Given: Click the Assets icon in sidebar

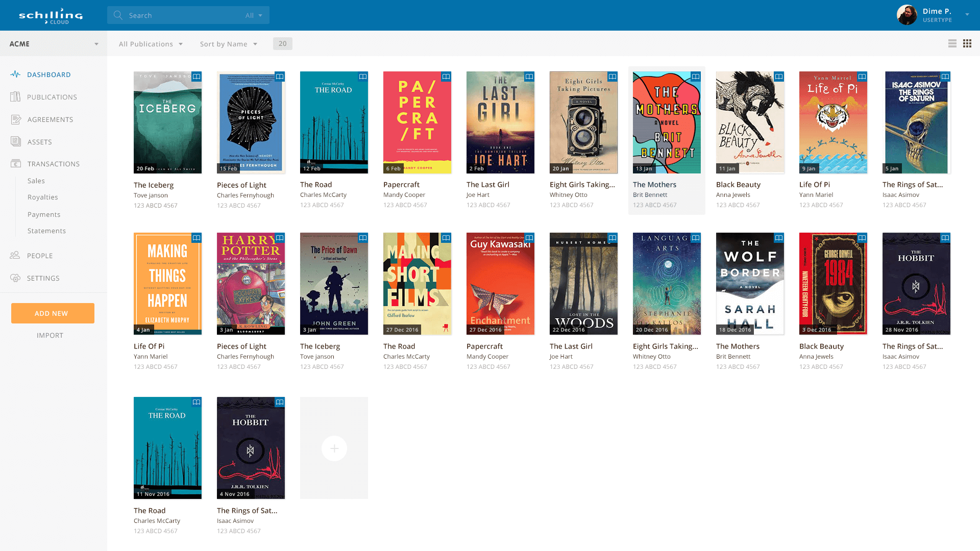Looking at the screenshot, I should (x=16, y=141).
